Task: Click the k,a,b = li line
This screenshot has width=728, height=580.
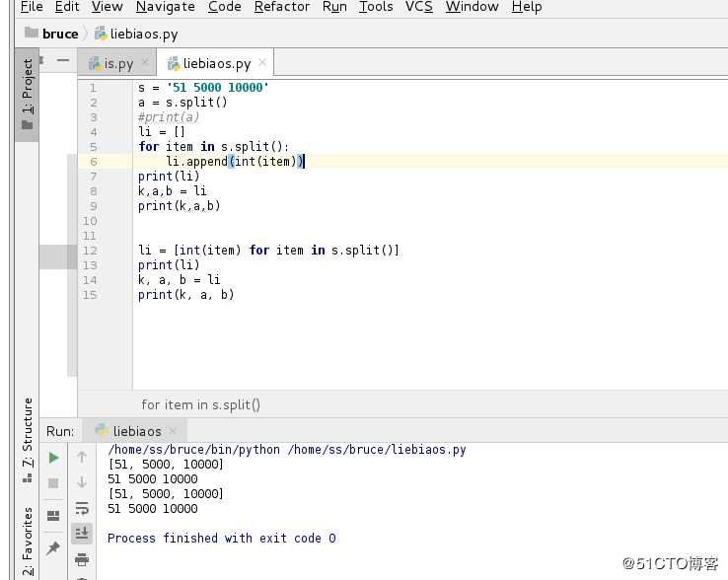Action: click(173, 190)
